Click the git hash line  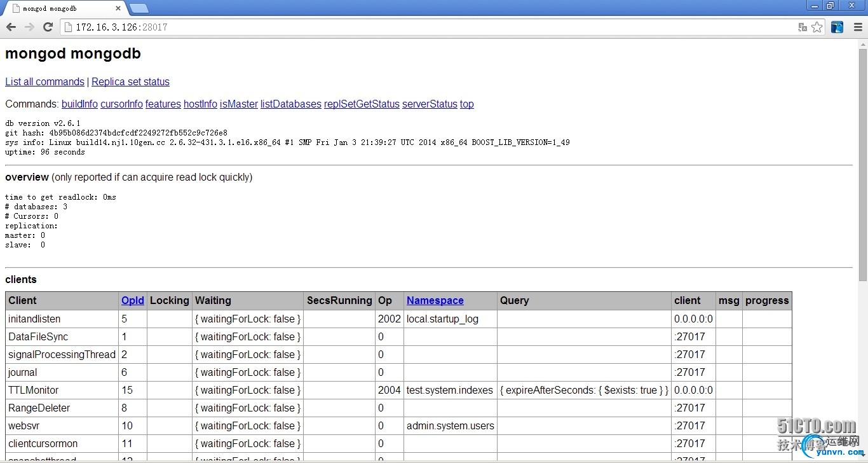(116, 133)
